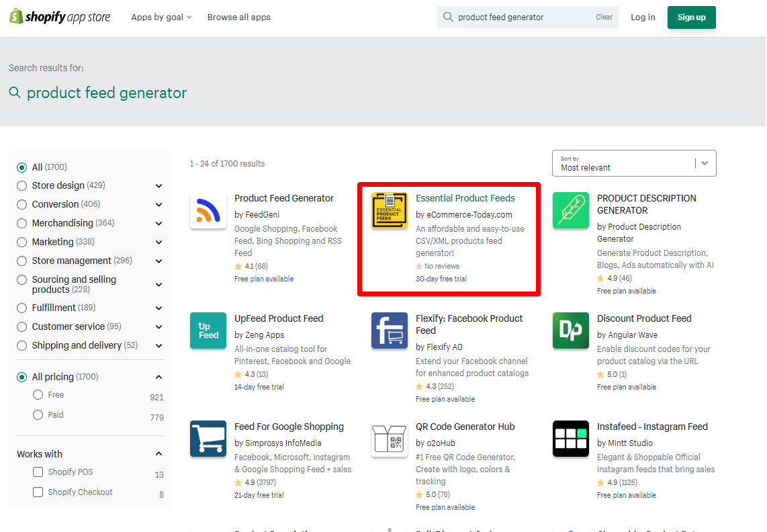The height and width of the screenshot is (532, 767).
Task: Select the Merchandising category radio
Action: click(21, 224)
